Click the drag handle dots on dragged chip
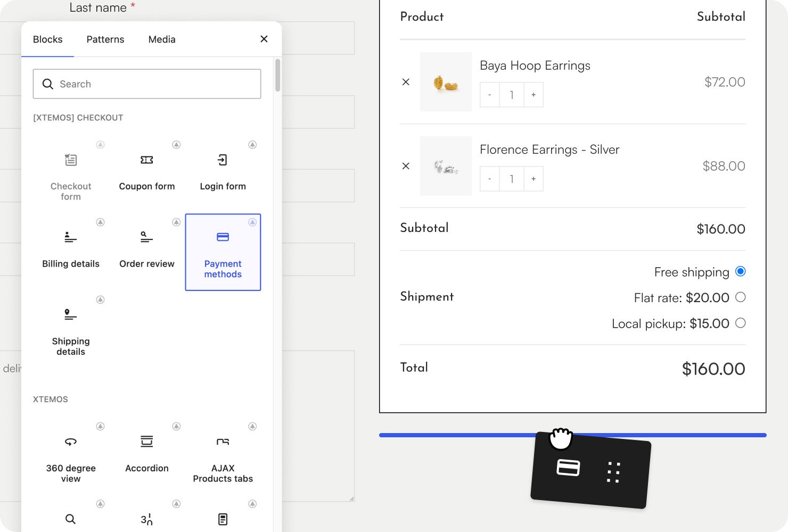Screen dimensions: 788x532 pyautogui.click(x=613, y=472)
